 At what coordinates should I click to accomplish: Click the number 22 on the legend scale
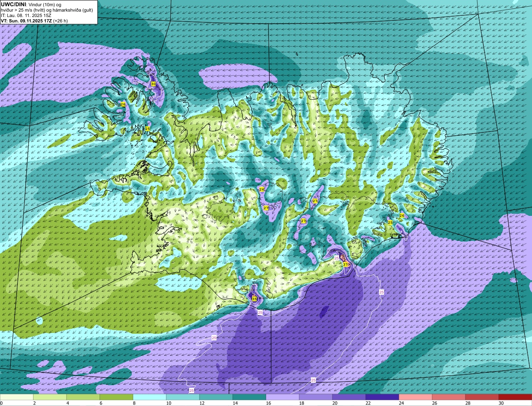click(x=368, y=403)
